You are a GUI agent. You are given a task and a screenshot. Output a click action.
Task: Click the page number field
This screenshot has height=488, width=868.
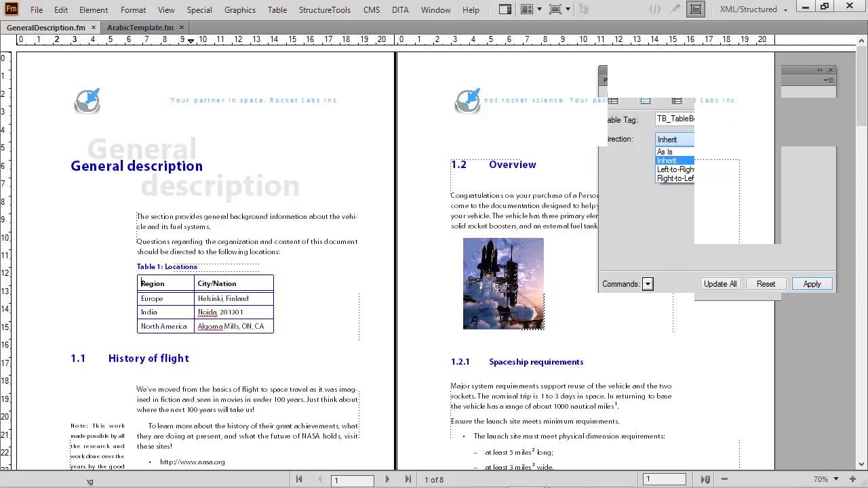[353, 480]
